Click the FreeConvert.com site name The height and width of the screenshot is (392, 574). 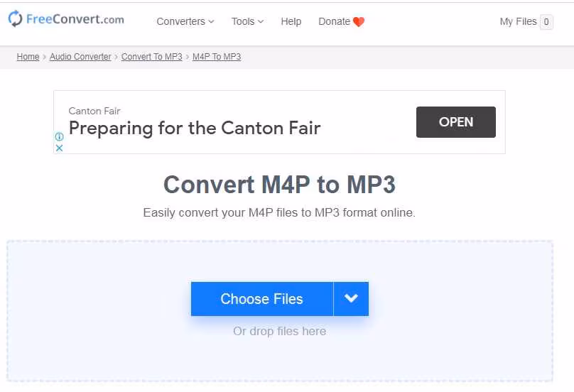pos(75,19)
